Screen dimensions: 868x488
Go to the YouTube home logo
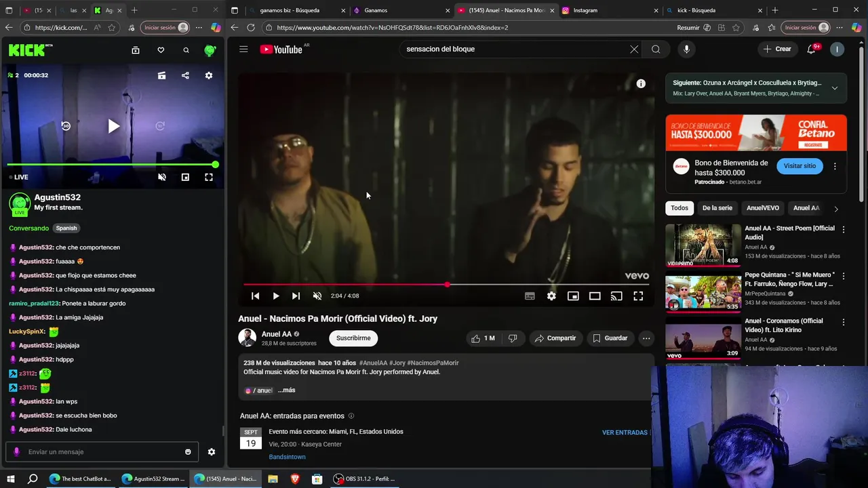pyautogui.click(x=281, y=49)
